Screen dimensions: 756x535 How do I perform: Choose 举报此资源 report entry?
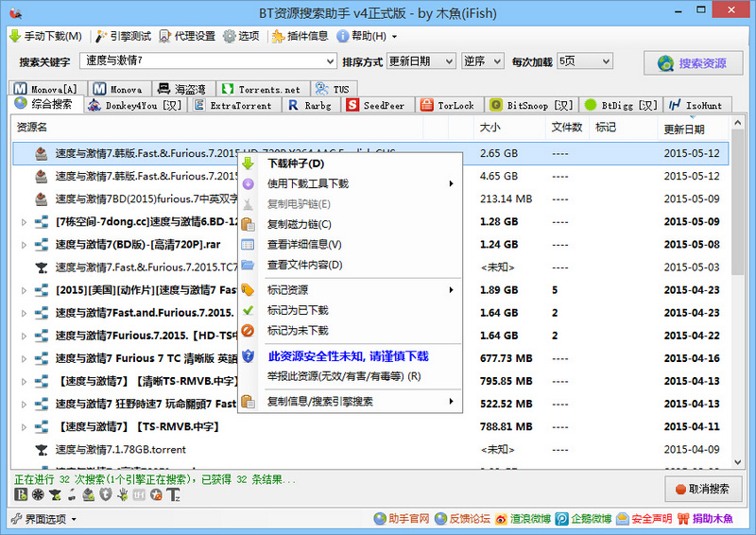pos(350,376)
